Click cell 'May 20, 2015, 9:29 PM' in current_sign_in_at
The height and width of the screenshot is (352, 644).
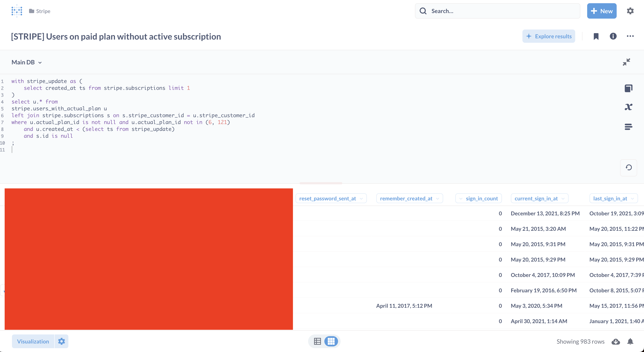538,260
